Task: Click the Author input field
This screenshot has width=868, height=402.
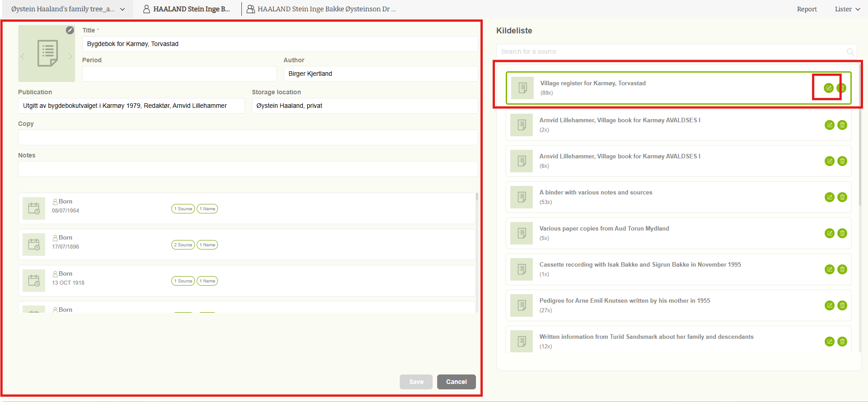Action: pyautogui.click(x=380, y=74)
